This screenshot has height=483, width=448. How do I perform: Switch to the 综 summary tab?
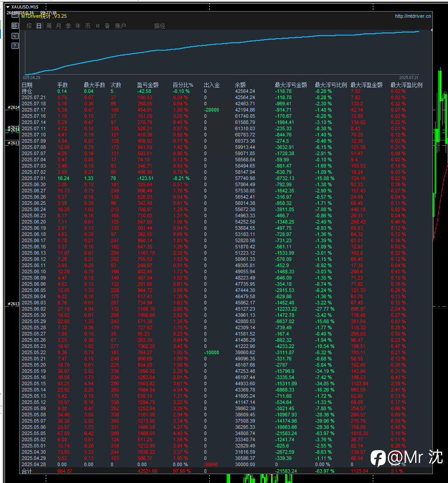29,26
